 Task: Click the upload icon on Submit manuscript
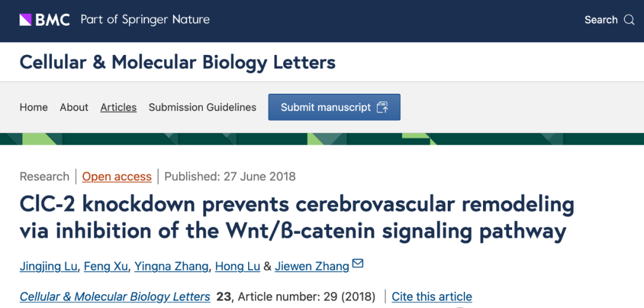pyautogui.click(x=382, y=107)
